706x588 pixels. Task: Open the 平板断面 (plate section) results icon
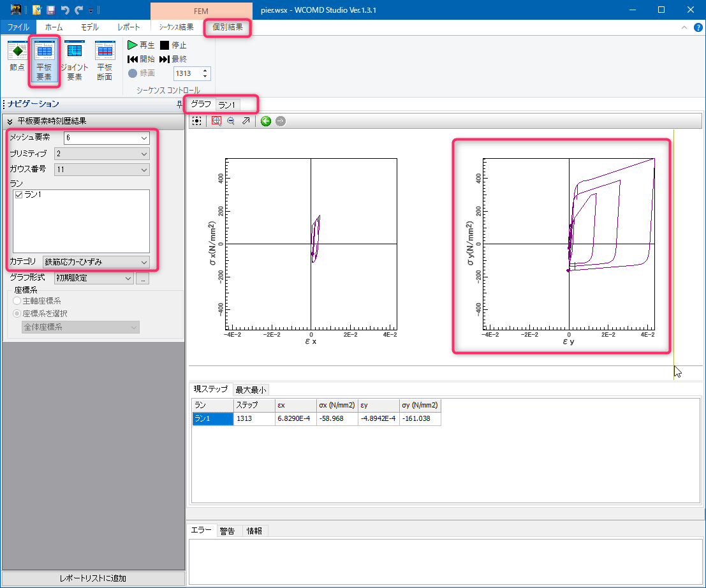point(105,61)
